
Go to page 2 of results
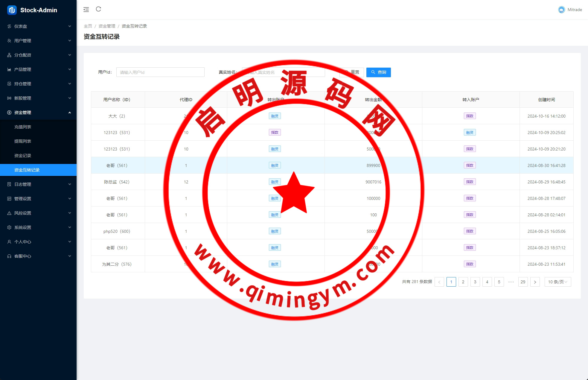tap(463, 282)
